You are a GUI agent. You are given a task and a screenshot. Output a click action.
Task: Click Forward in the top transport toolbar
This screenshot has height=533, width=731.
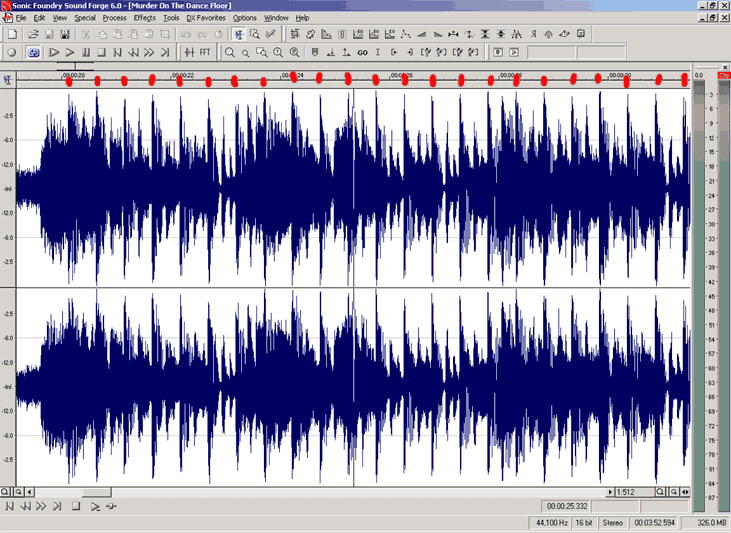149,52
